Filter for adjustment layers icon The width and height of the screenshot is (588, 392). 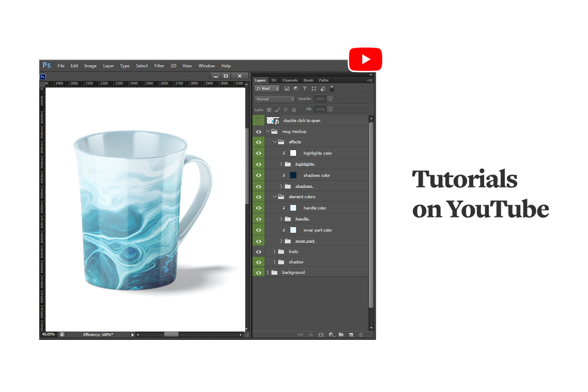(296, 89)
